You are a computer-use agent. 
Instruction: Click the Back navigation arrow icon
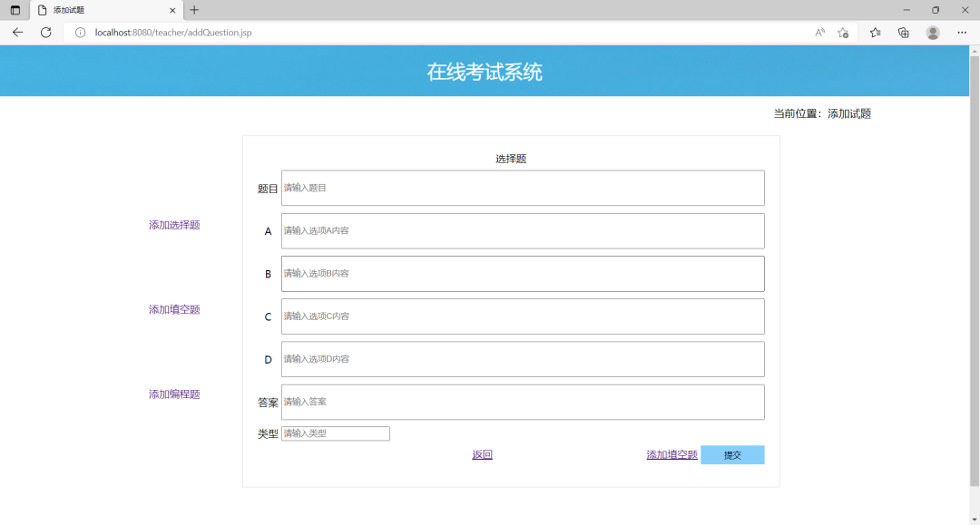[x=17, y=32]
